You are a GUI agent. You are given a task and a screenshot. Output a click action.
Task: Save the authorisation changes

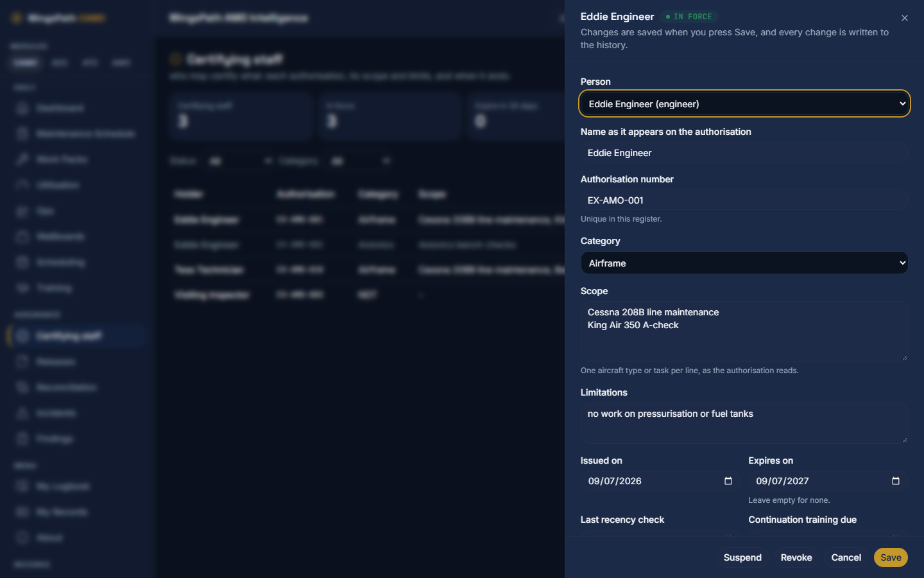[891, 557]
